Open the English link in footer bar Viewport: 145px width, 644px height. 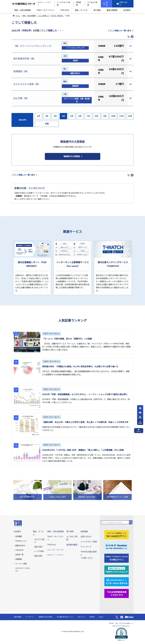click(x=101, y=617)
